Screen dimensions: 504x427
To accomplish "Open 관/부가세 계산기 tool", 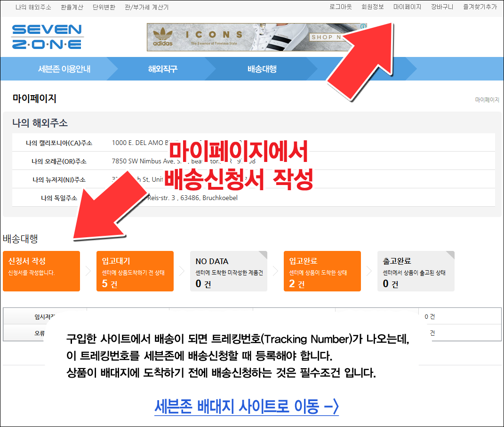I will coord(146,7).
